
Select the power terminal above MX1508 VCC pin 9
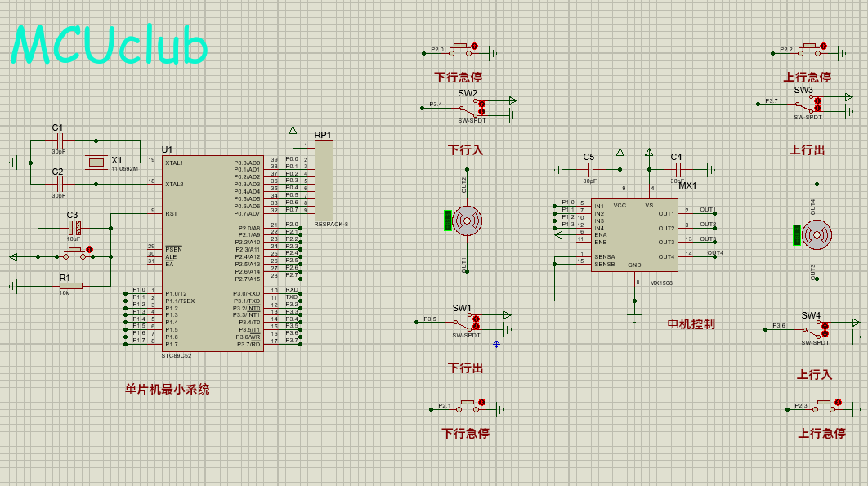pos(620,152)
